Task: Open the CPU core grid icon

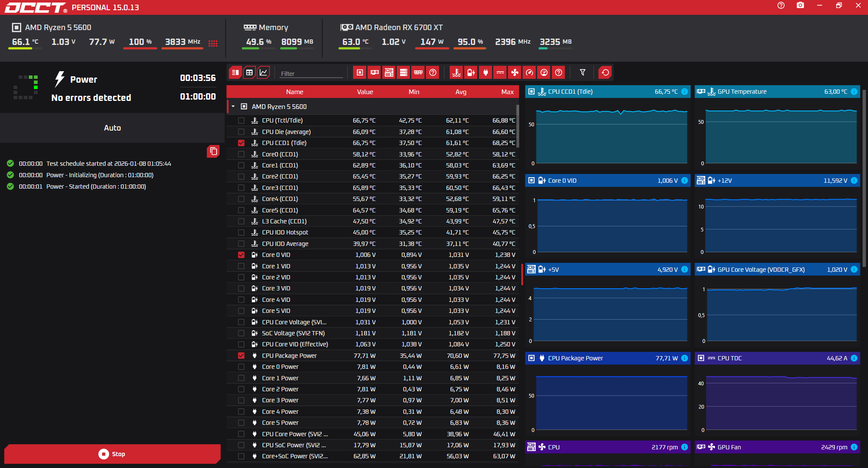Action: click(213, 43)
